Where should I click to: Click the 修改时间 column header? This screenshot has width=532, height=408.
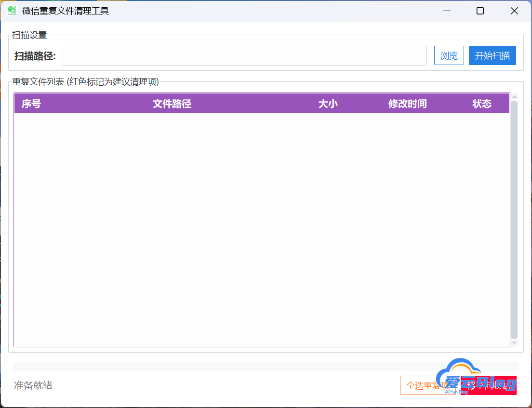[408, 104]
